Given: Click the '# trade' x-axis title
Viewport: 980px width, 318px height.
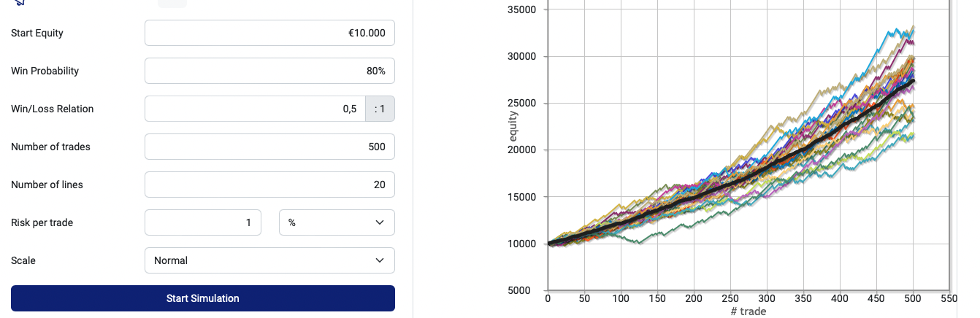Looking at the screenshot, I should coord(748,311).
